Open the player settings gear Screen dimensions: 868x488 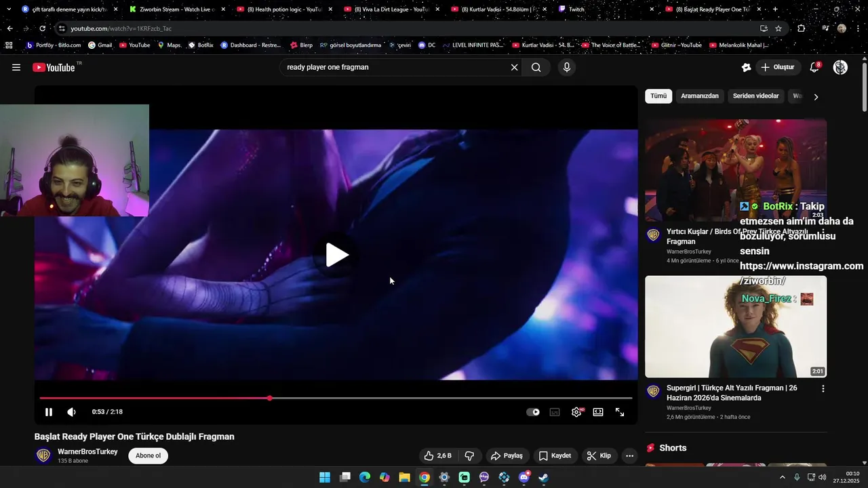(x=576, y=412)
